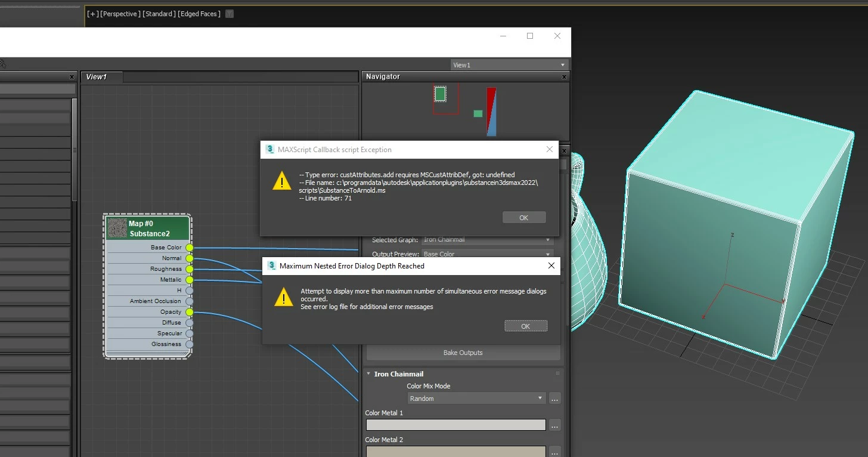Click OK in Maximum Nested Error dialog
The image size is (868, 457).
[526, 326]
